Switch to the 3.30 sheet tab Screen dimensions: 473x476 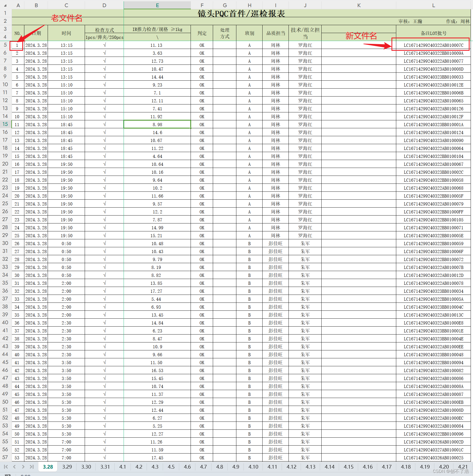[x=86, y=467]
